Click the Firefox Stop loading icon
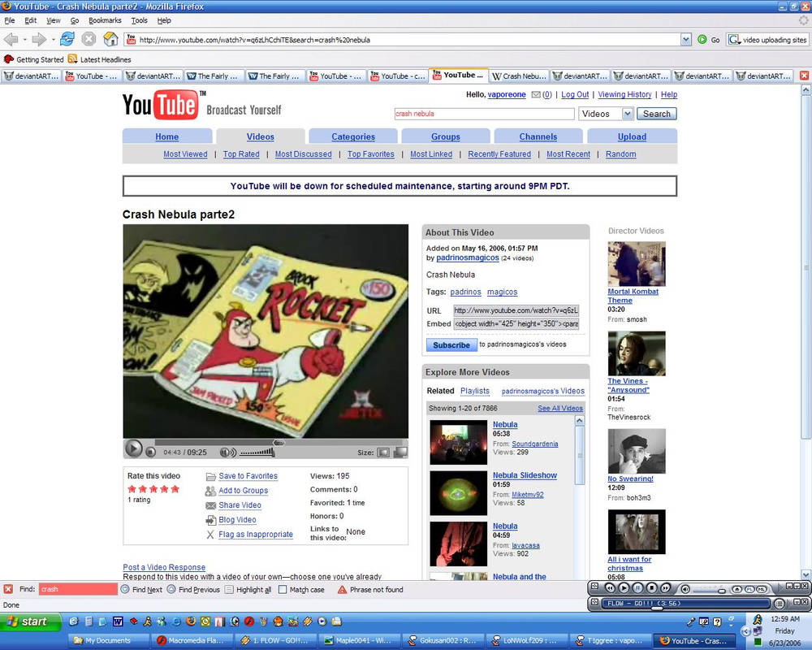 click(x=89, y=39)
